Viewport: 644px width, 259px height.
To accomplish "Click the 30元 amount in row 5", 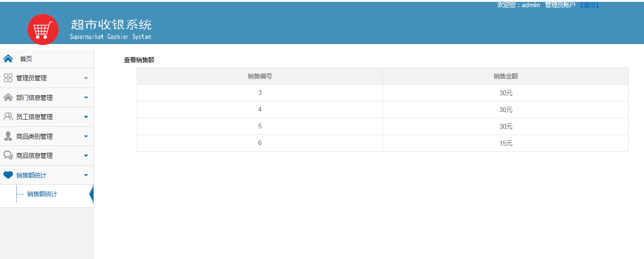I will pos(506,126).
